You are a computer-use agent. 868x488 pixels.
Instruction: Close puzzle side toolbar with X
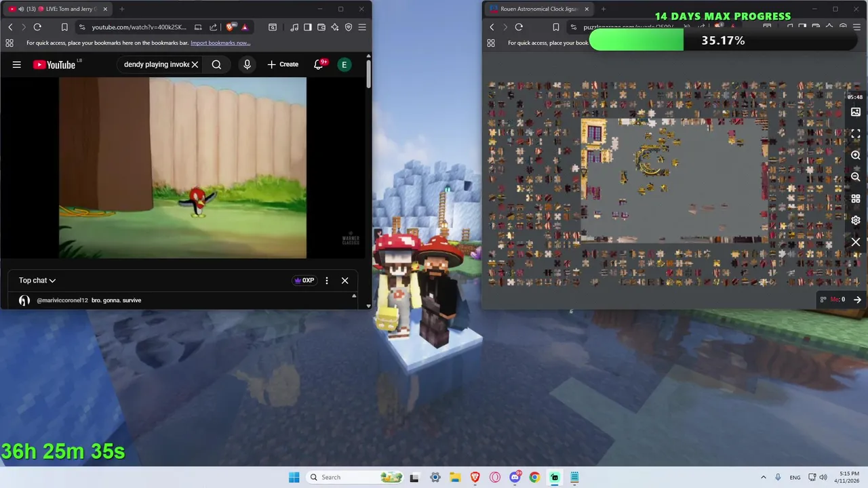(x=856, y=242)
